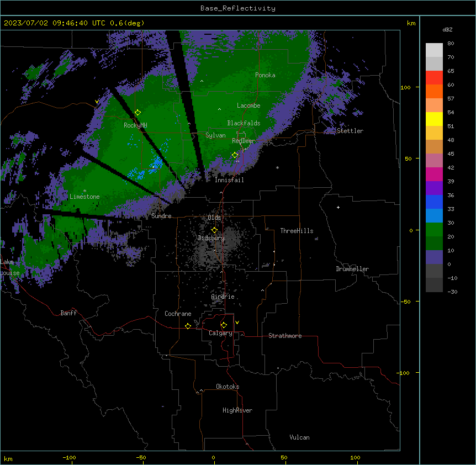The width and height of the screenshot is (476, 465).
Task: Select the violet 36-39 dBZ legend swatch
Action: click(434, 188)
